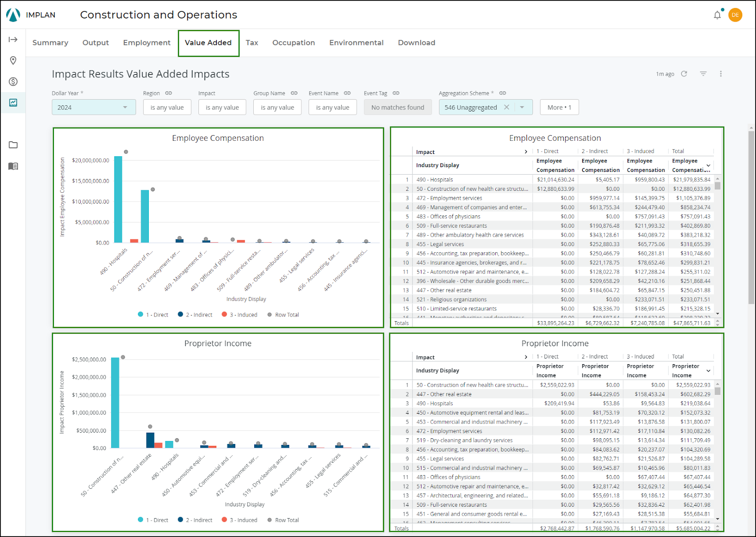Click the IMPLAN logo icon
The image size is (756, 537).
[x=13, y=15]
